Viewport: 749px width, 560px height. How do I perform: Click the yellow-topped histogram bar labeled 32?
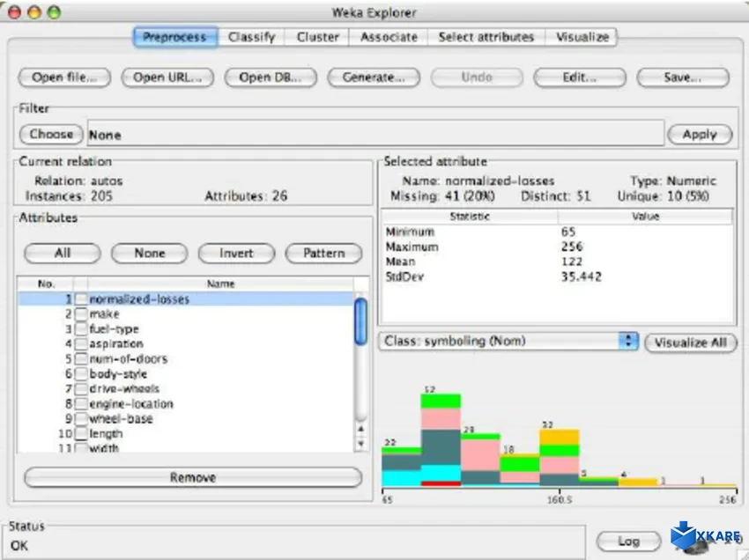(x=560, y=457)
